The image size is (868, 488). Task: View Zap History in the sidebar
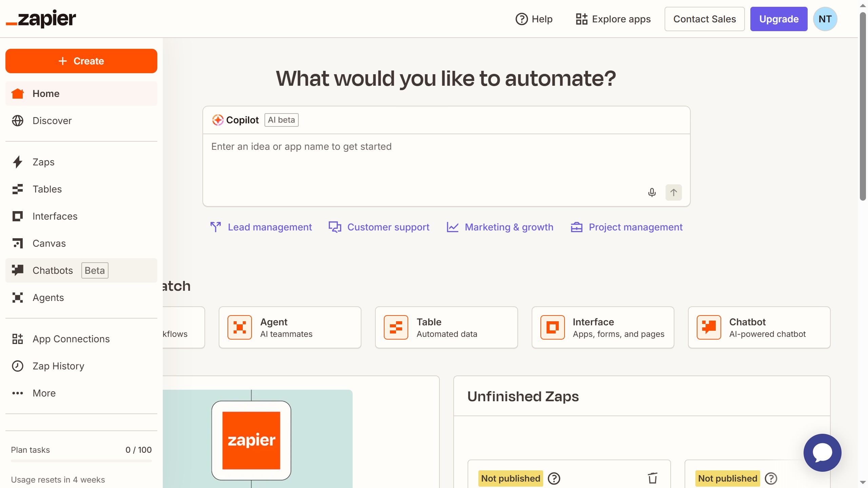(x=81, y=366)
